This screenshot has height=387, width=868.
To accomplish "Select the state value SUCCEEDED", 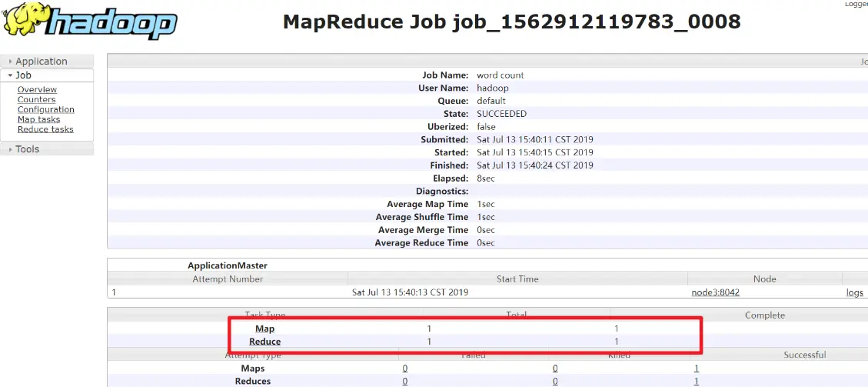I will pos(501,114).
